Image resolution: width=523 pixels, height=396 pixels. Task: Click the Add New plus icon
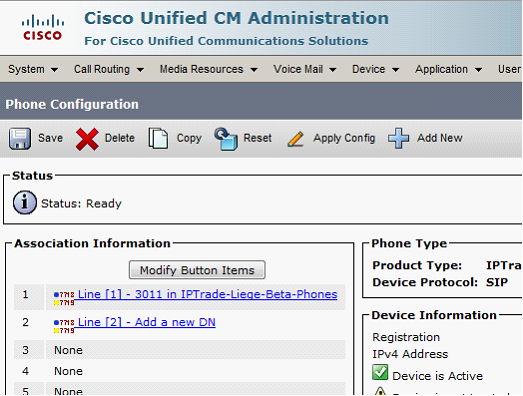398,138
